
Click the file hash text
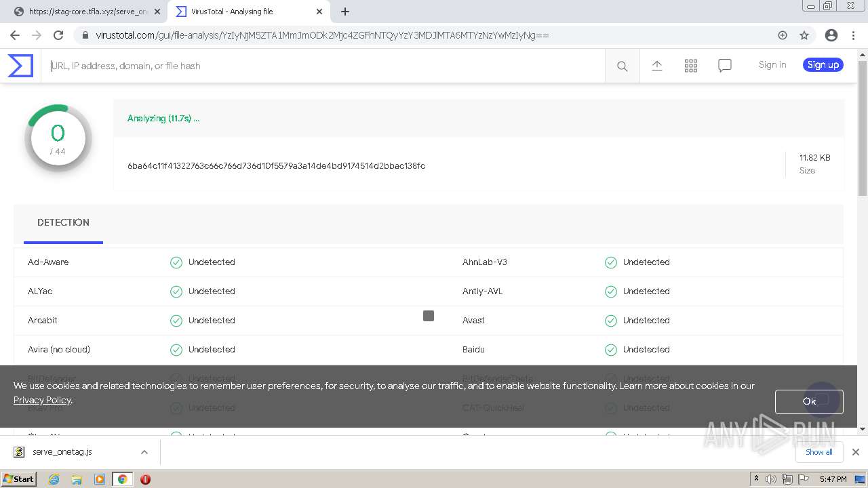[276, 166]
